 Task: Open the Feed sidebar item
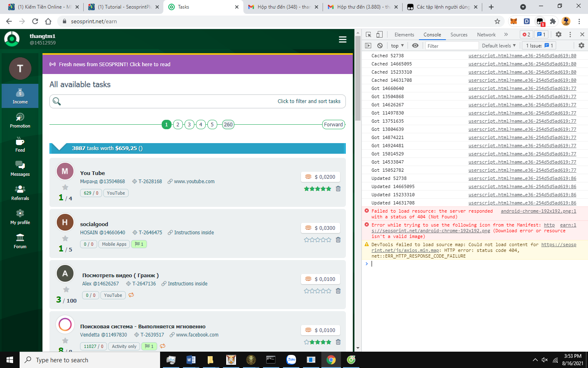point(20,144)
